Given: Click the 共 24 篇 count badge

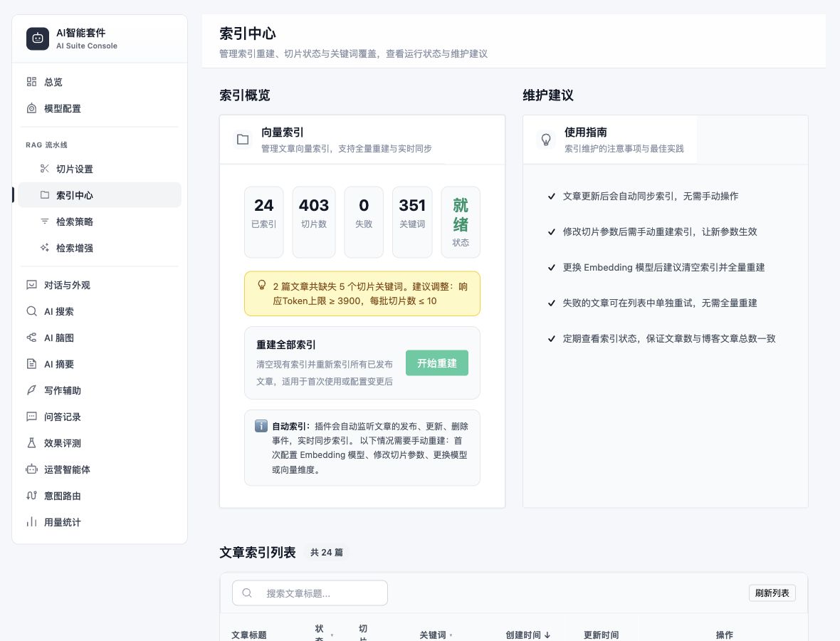Looking at the screenshot, I should pos(327,552).
